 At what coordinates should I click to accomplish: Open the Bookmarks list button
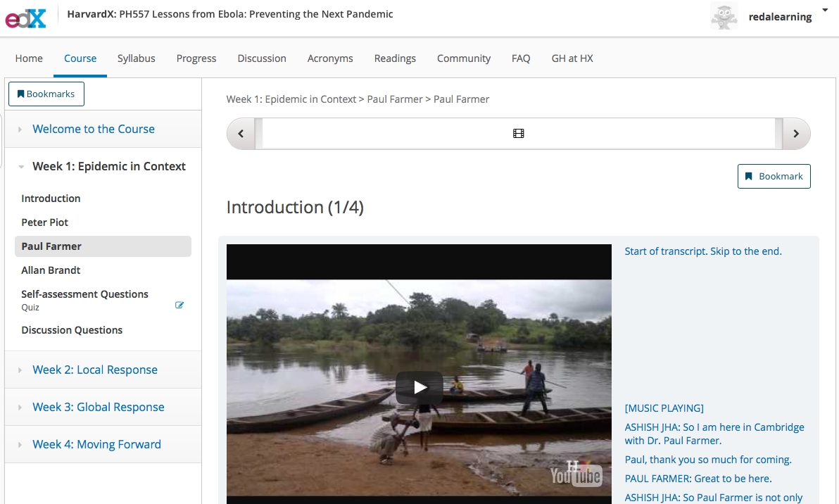[x=46, y=94]
